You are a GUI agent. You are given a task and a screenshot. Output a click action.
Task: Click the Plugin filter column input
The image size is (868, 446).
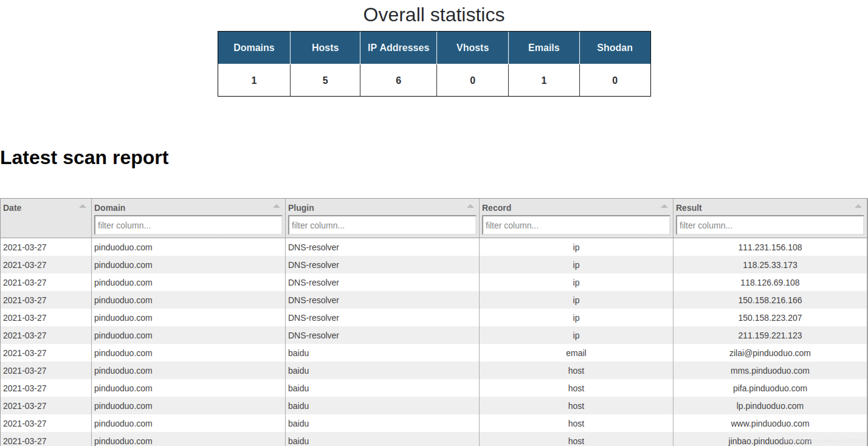382,225
